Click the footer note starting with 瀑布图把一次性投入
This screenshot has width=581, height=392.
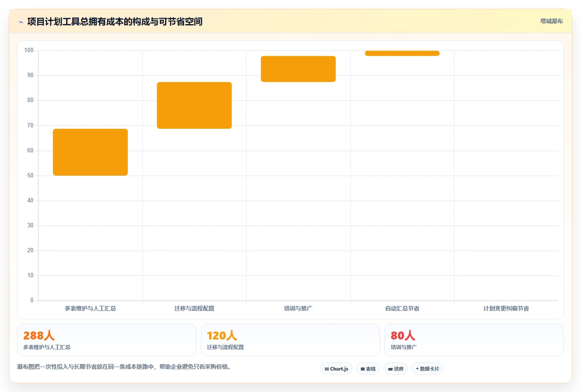124,367
